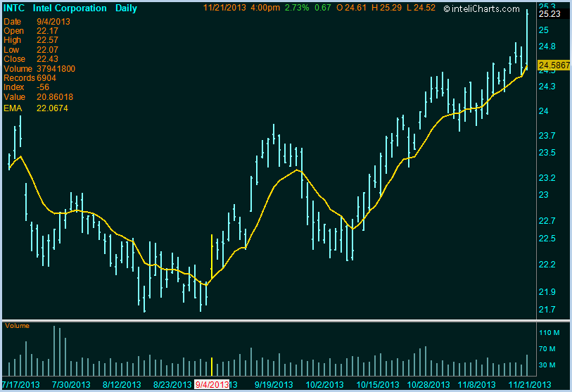Click the L 24.52 low value
This screenshot has height=392, width=572.
421,8
